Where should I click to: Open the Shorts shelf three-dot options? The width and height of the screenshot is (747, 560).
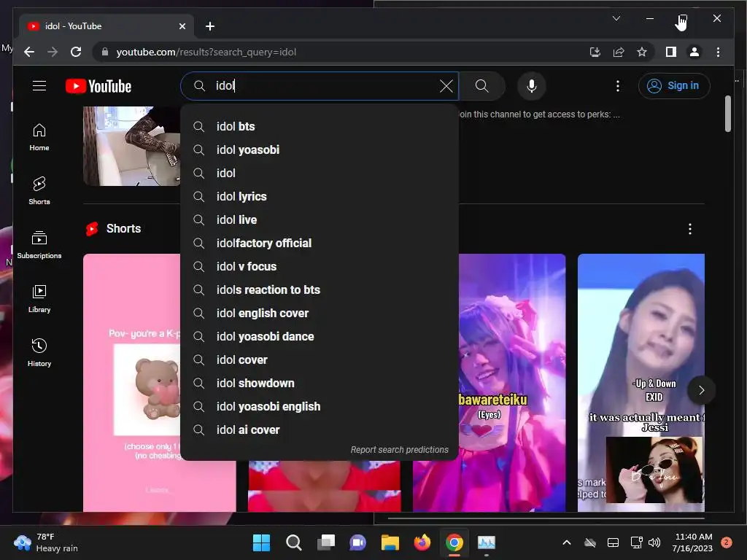[x=690, y=229]
